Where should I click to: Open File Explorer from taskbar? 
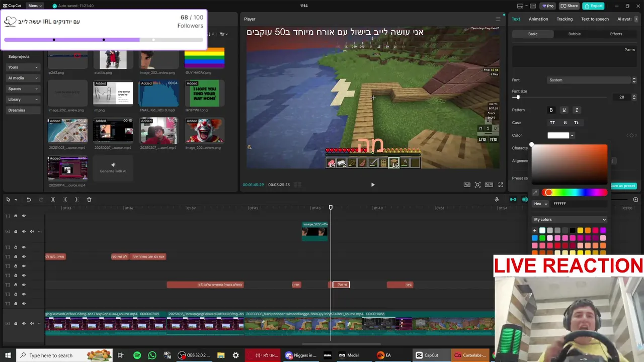pyautogui.click(x=221, y=355)
